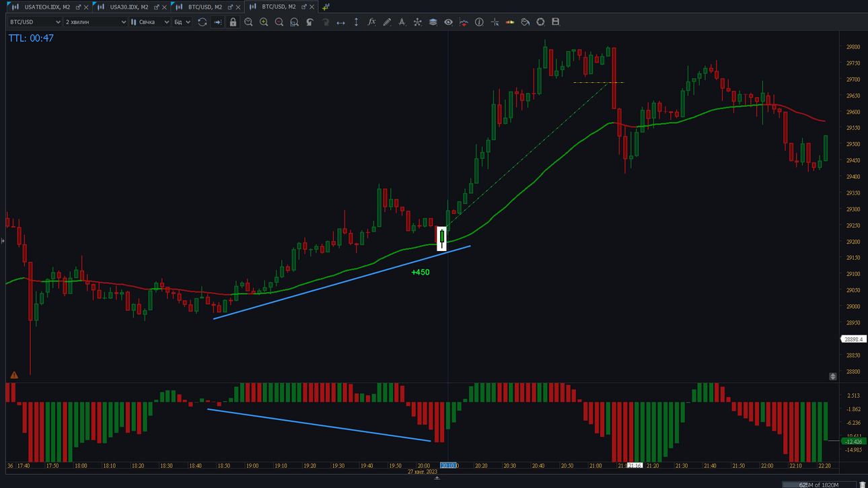
Task: Open the layers stack icon
Action: point(433,22)
